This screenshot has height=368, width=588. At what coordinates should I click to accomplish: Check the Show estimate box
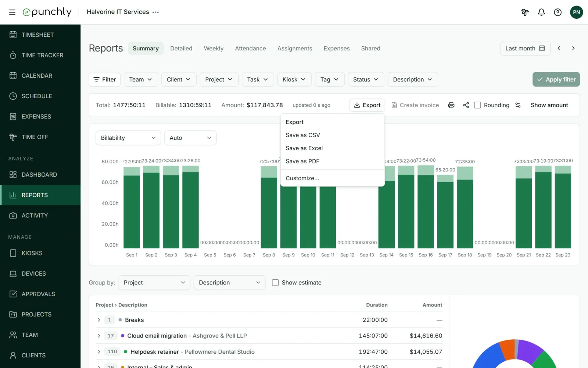pyautogui.click(x=275, y=283)
